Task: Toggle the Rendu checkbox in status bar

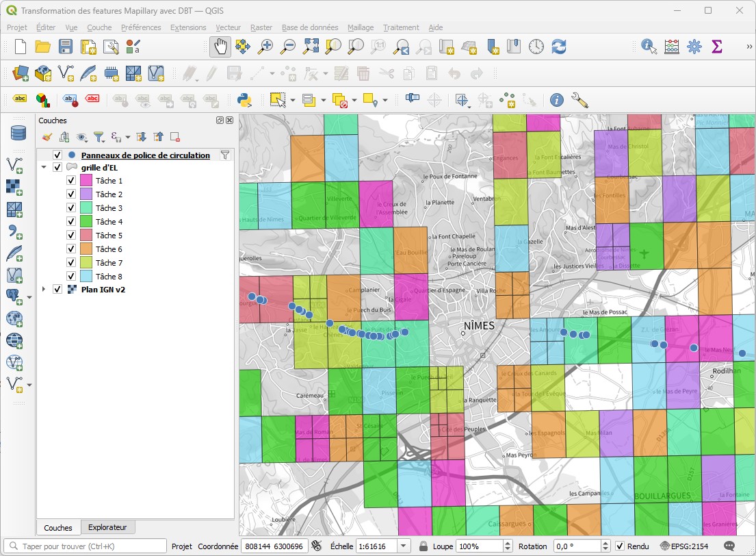Action: click(620, 546)
